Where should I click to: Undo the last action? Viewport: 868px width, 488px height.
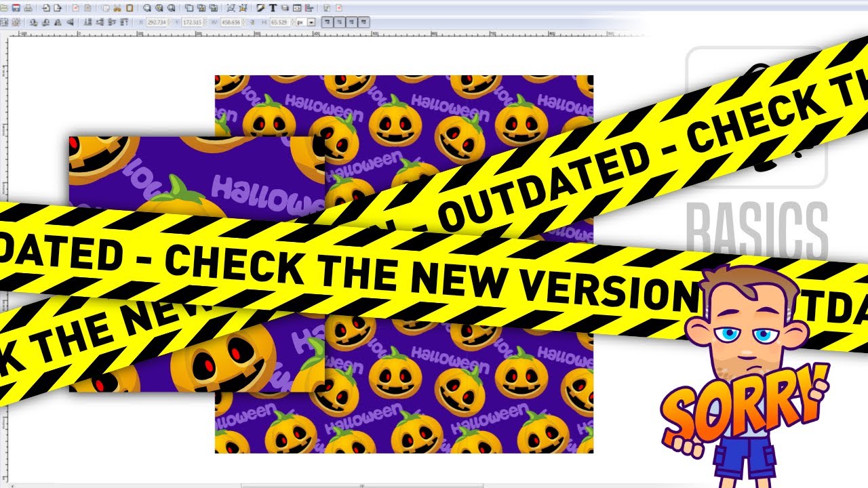click(x=75, y=8)
